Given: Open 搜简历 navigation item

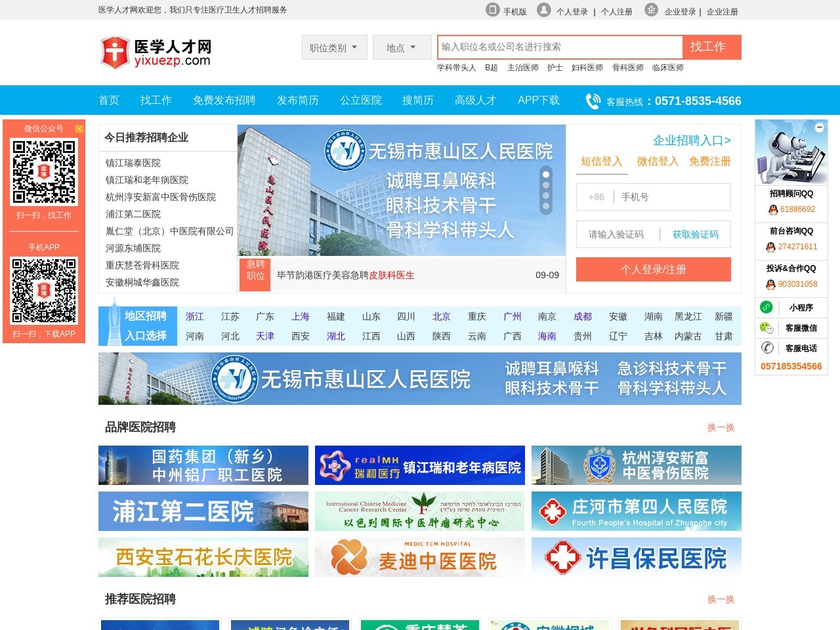Looking at the screenshot, I should (418, 100).
